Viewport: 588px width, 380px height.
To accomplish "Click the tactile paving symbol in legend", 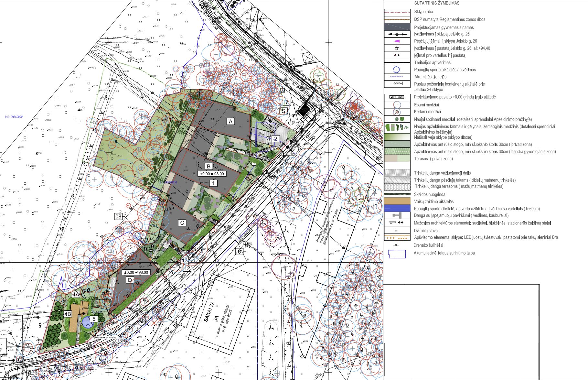I will click(x=397, y=215).
